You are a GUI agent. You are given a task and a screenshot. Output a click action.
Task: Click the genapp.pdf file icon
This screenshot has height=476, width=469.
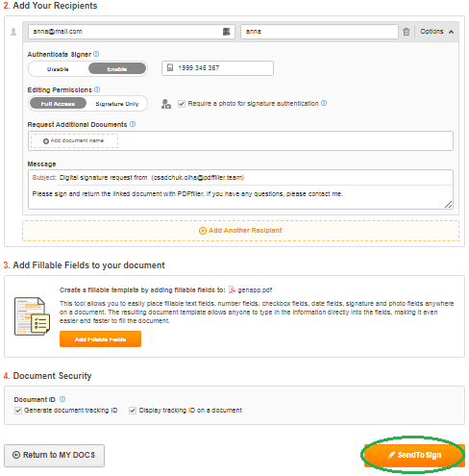pos(232,289)
